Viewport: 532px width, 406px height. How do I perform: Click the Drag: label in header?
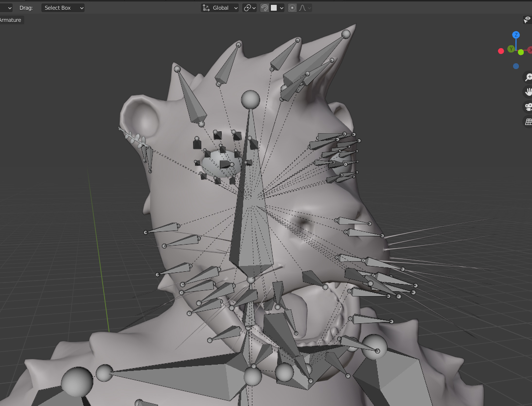pyautogui.click(x=26, y=8)
